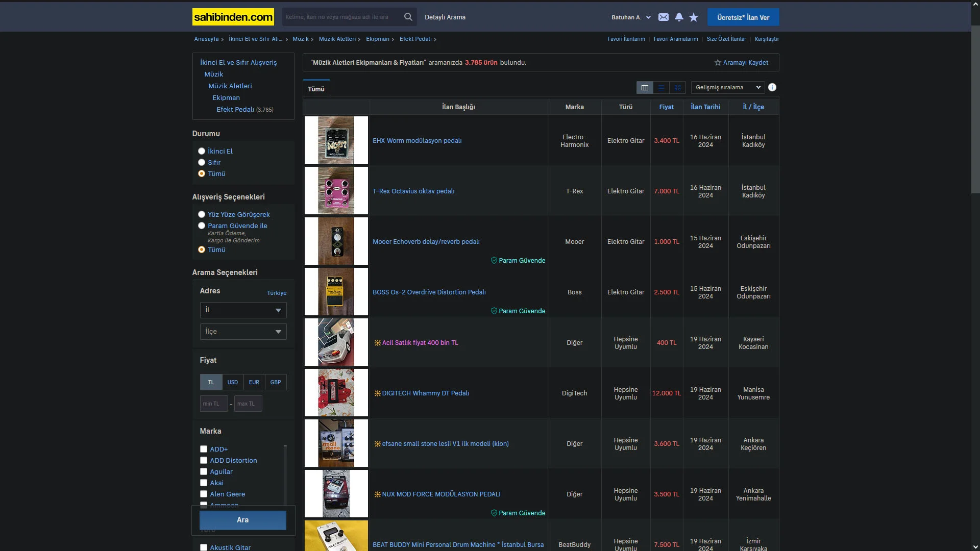Select TL currency tab

pyautogui.click(x=211, y=382)
